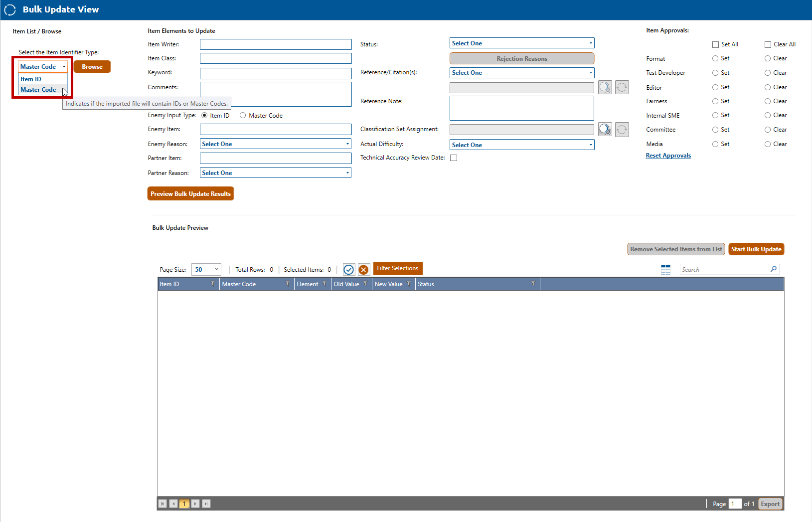Screen dimensions: 812x522
Task: Click filter icon on Element column
Action: click(325, 284)
